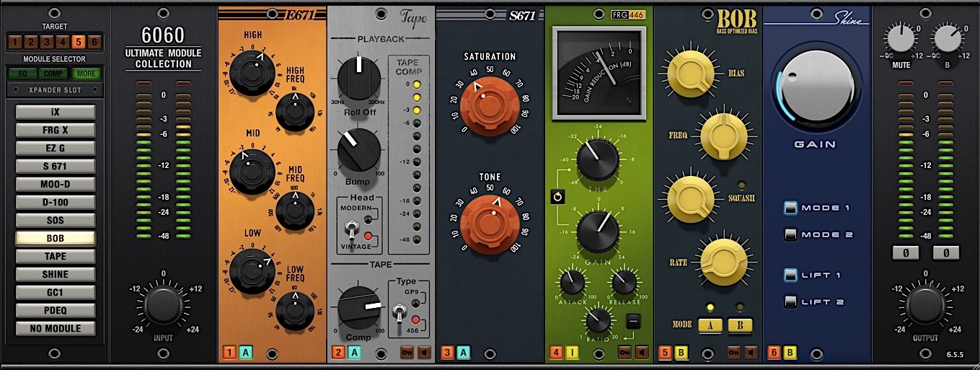Click the FRG 446 RELEASE knob

624,281
